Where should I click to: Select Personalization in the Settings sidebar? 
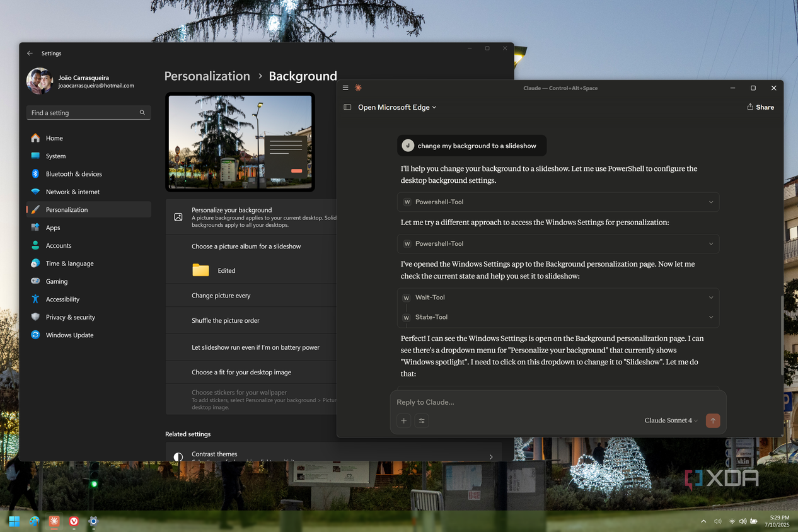88,209
